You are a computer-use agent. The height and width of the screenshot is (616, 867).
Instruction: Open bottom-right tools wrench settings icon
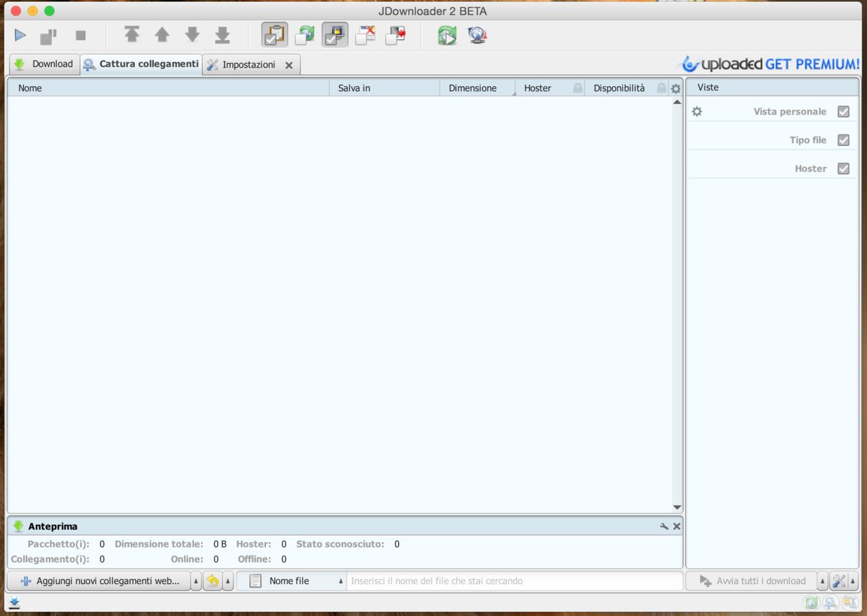point(839,581)
